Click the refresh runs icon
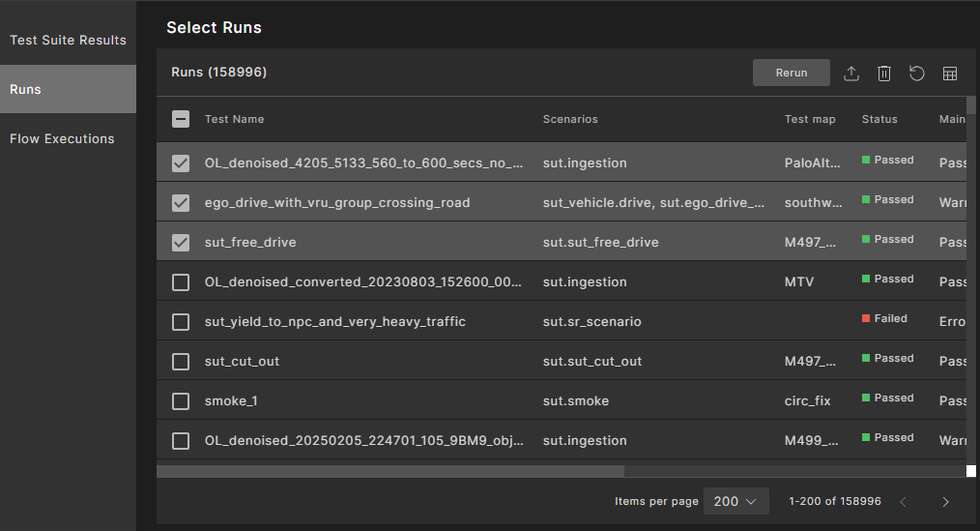Image resolution: width=980 pixels, height=531 pixels. (x=917, y=74)
